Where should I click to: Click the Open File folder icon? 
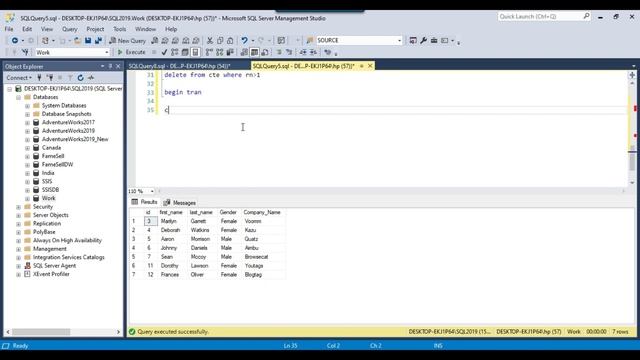pyautogui.click(x=77, y=40)
